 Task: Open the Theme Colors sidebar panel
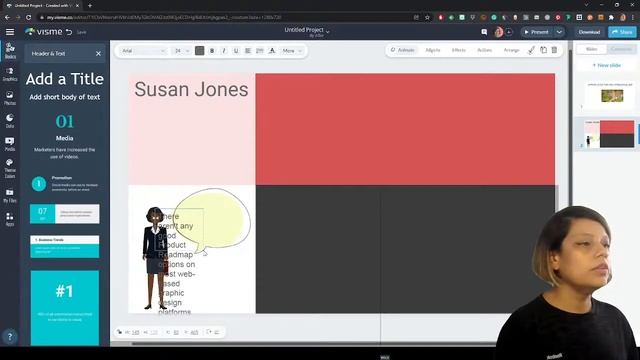(x=10, y=169)
